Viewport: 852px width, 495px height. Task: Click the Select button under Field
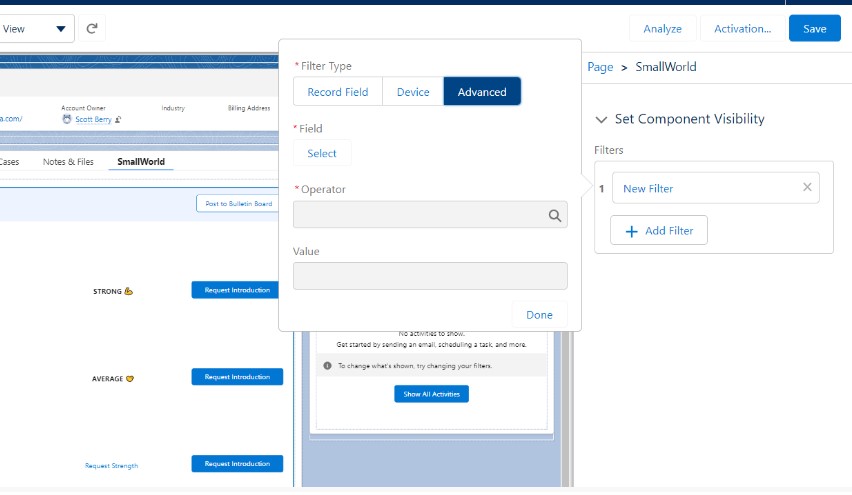(x=322, y=153)
